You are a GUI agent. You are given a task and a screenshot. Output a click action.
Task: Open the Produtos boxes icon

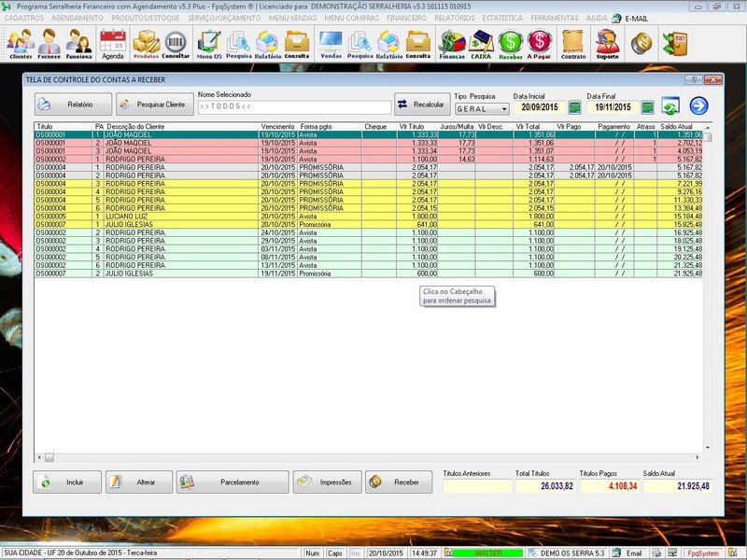coord(146,44)
